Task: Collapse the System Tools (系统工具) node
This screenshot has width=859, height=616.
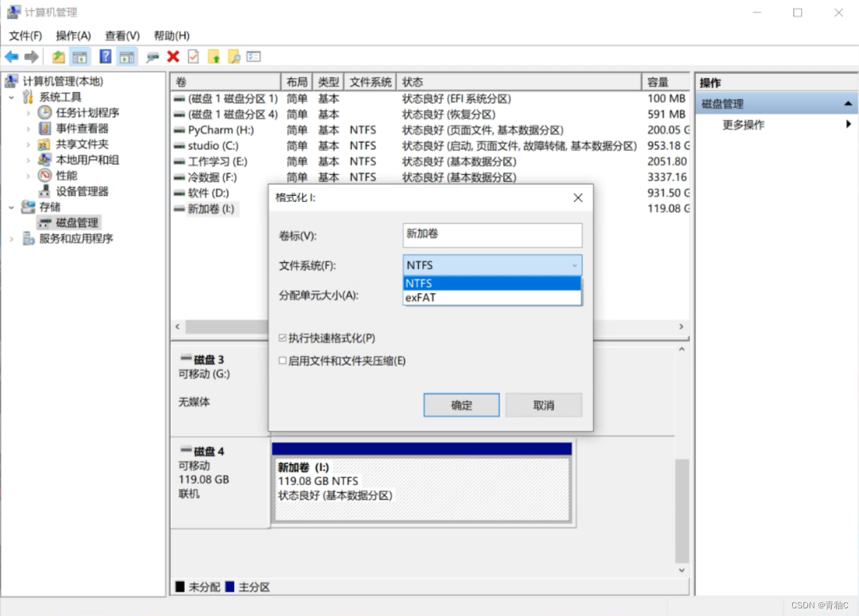Action: 11,97
